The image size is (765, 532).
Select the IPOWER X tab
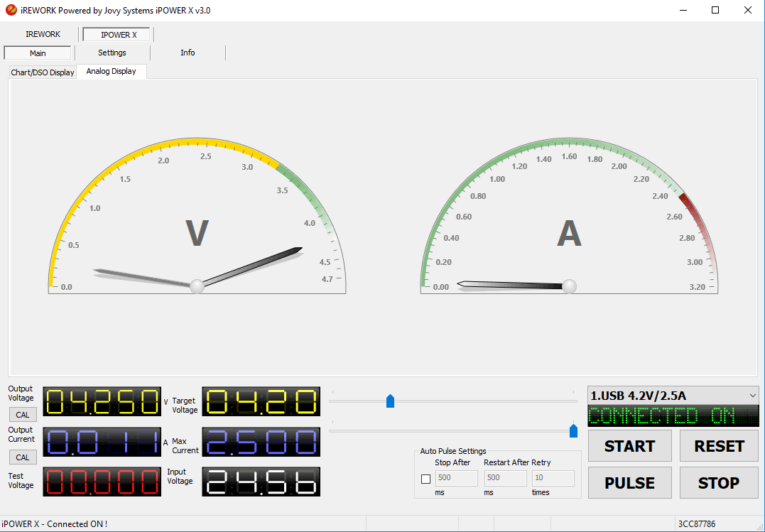(x=118, y=35)
